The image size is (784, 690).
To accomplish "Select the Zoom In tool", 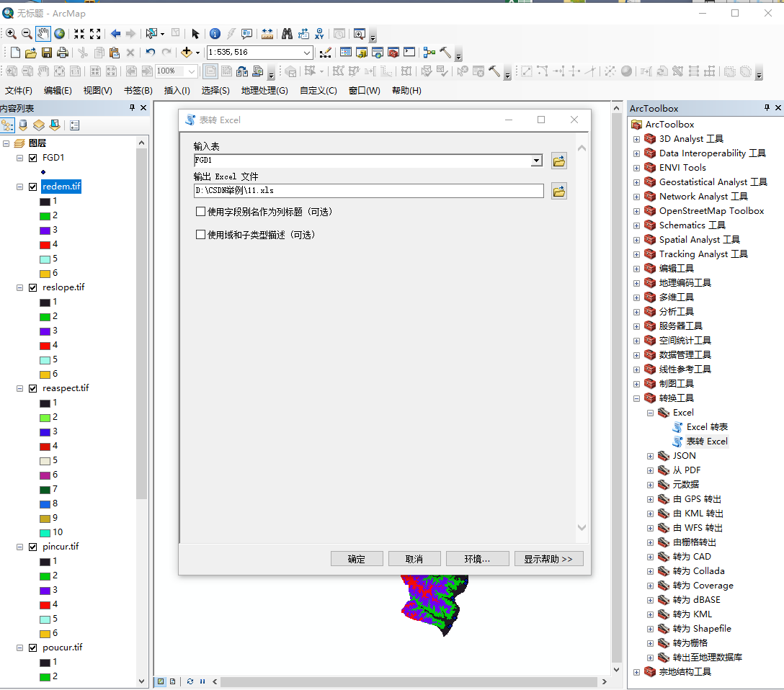I will (x=11, y=33).
